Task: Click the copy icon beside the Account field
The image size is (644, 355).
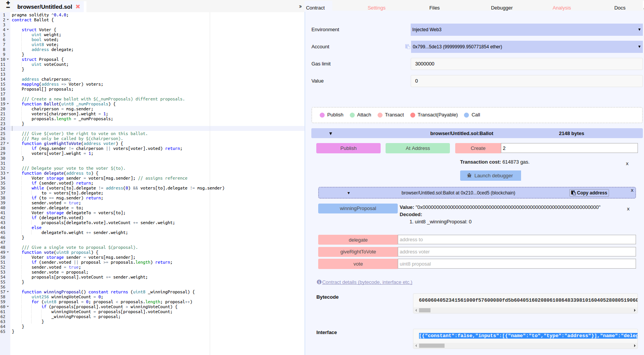Action: pyautogui.click(x=407, y=47)
